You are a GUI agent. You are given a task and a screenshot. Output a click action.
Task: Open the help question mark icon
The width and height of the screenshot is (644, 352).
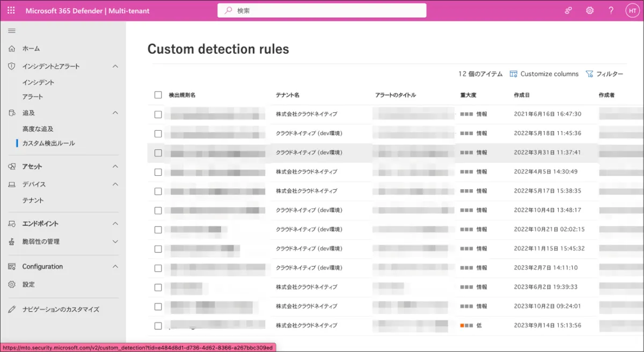611,11
